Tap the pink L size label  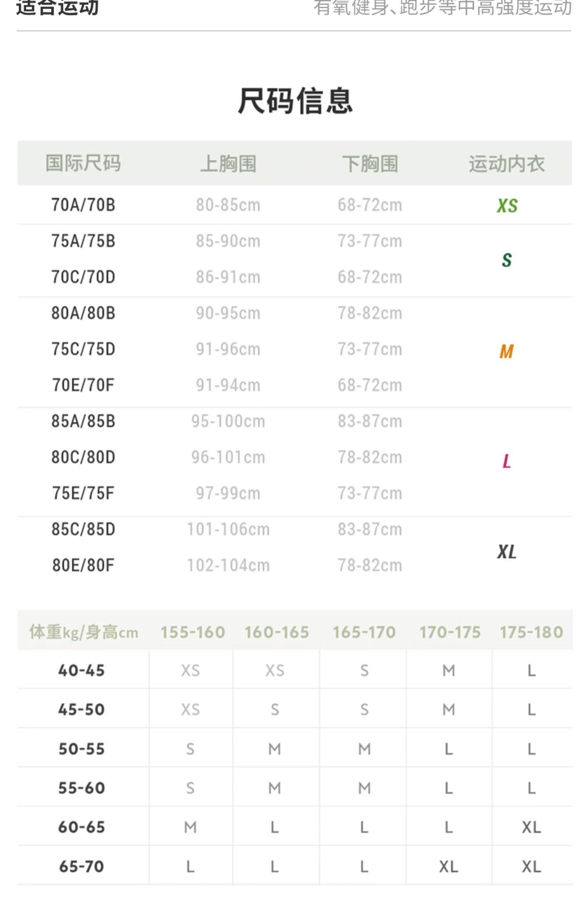click(x=506, y=461)
